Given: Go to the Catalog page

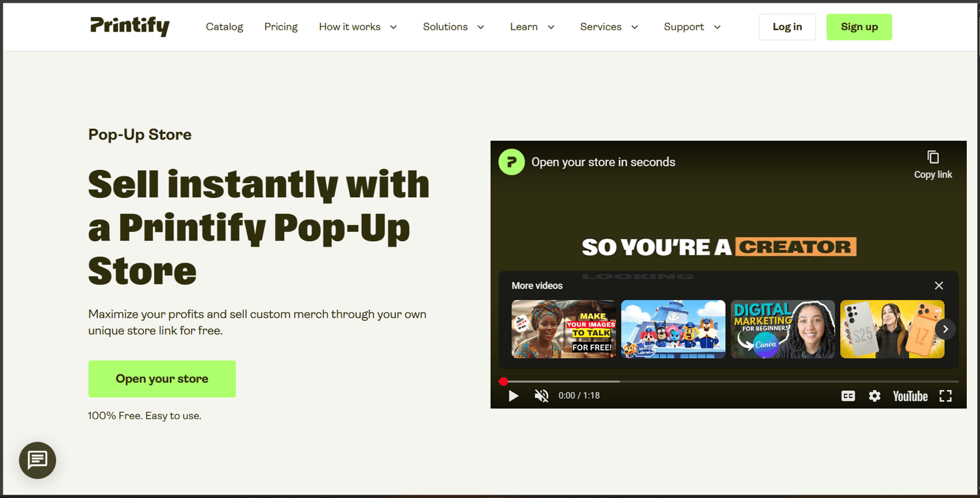Looking at the screenshot, I should tap(224, 27).
